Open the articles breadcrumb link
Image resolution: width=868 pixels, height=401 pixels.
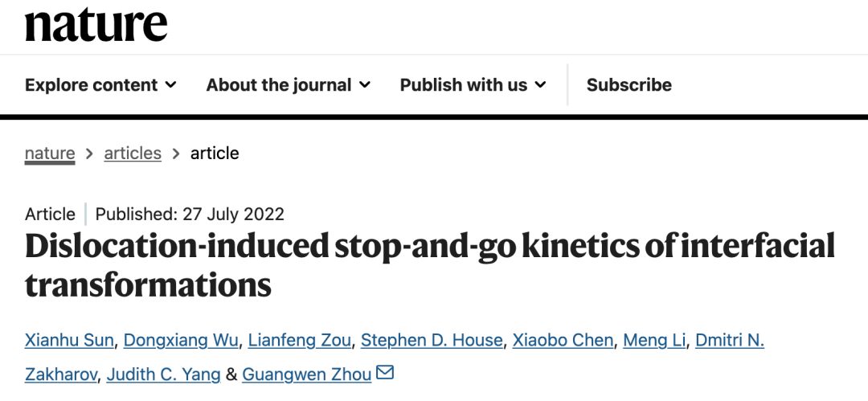[133, 153]
